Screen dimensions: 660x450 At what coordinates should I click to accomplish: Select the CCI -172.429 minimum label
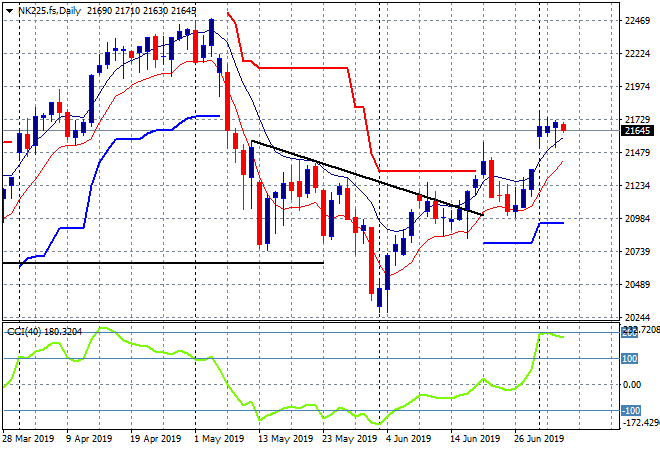pyautogui.click(x=641, y=422)
